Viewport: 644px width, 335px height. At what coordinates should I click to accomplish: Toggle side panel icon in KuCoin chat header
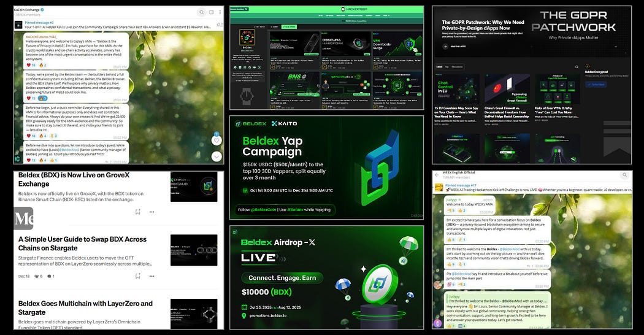click(212, 12)
